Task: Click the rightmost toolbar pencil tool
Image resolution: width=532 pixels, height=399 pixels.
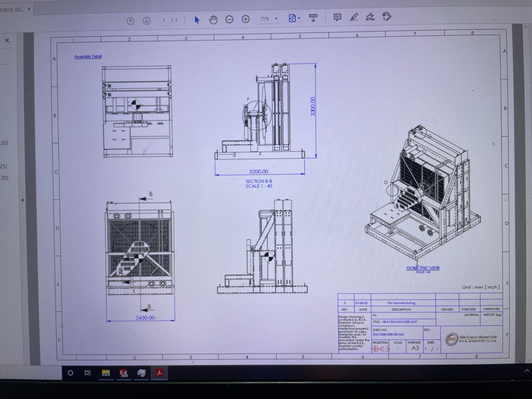Action: click(387, 16)
